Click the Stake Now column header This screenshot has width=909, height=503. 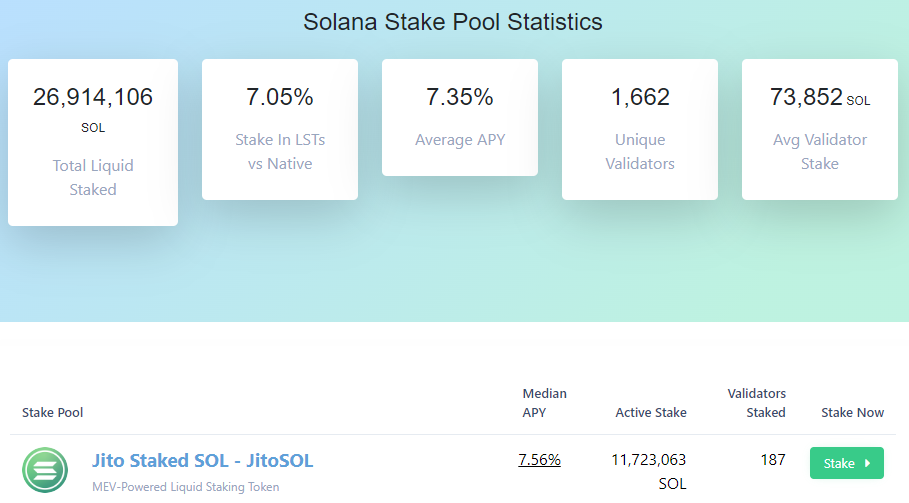(x=852, y=413)
